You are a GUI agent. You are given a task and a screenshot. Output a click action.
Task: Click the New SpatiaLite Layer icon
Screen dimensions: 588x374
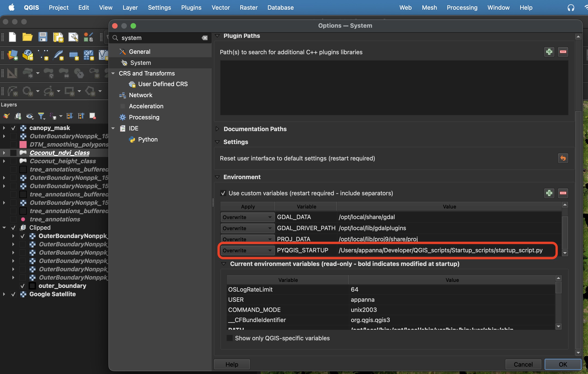click(58, 55)
